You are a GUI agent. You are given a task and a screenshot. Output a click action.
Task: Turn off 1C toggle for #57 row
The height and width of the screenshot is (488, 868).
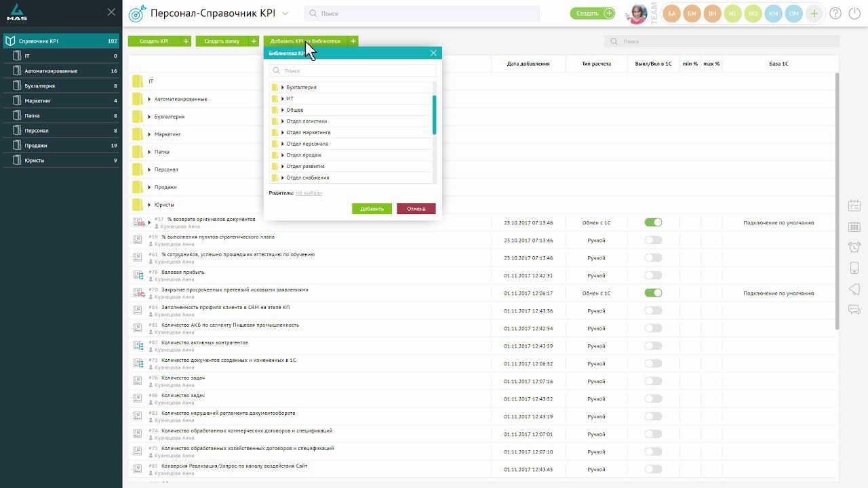(653, 222)
